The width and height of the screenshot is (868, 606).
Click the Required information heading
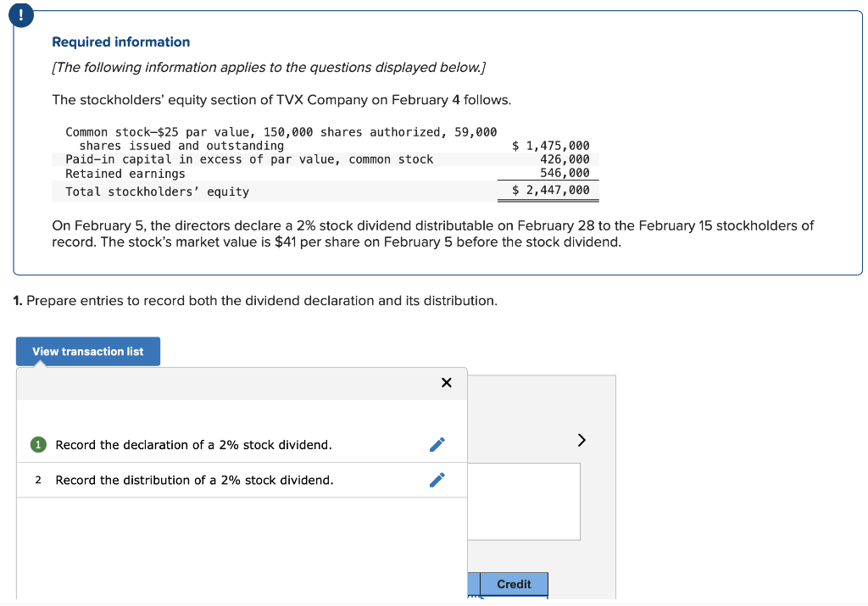coord(120,42)
